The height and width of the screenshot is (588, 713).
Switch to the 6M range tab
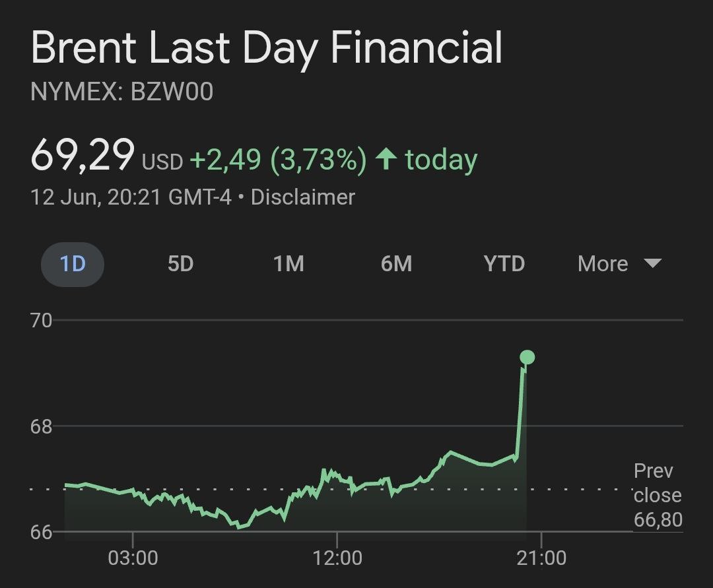click(x=396, y=264)
